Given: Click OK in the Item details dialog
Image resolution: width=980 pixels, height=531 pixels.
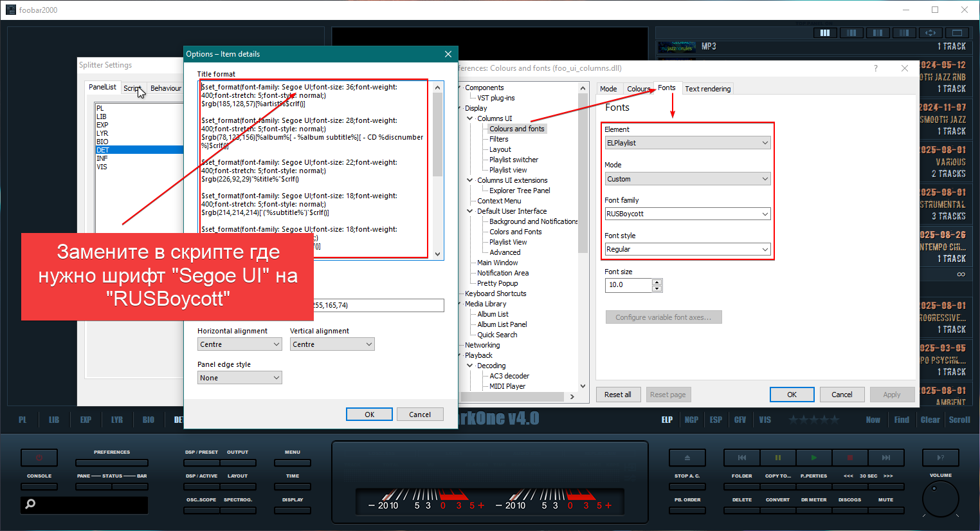Looking at the screenshot, I should pyautogui.click(x=369, y=415).
